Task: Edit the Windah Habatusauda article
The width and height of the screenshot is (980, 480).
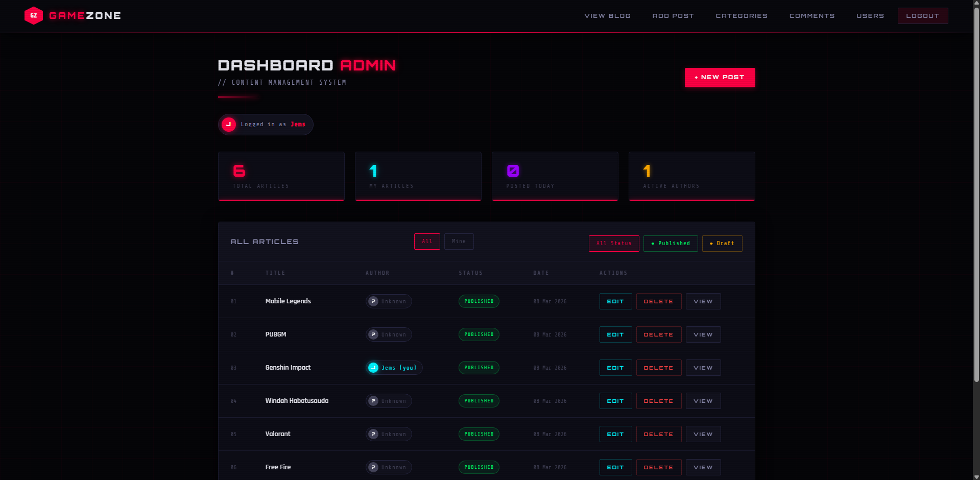Action: (x=615, y=401)
